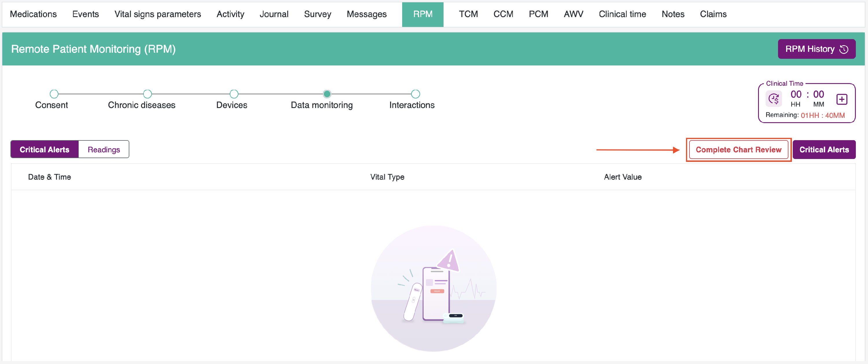Click the purple Critical Alerts button on right
The height and width of the screenshot is (364, 868).
[x=824, y=149]
